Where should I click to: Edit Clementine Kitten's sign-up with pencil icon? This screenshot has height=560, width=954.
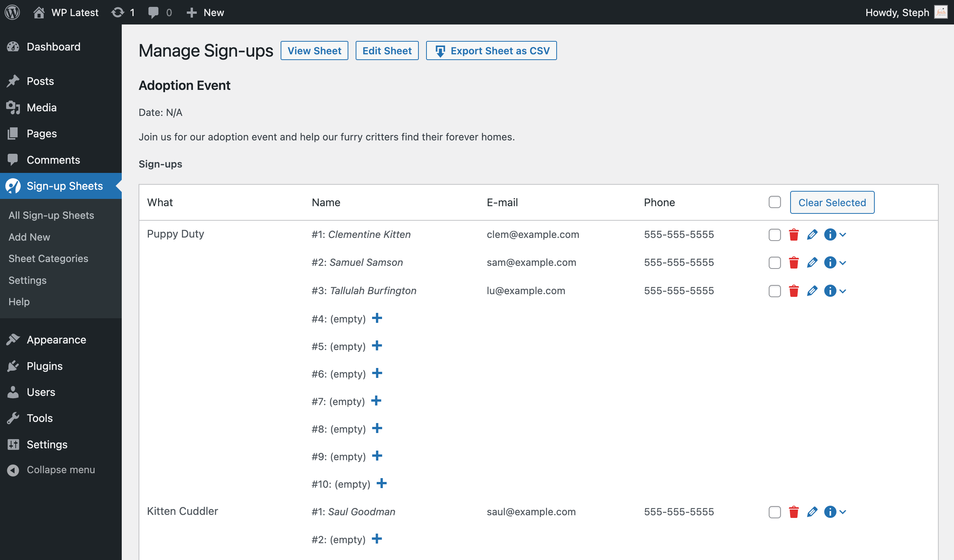point(812,234)
